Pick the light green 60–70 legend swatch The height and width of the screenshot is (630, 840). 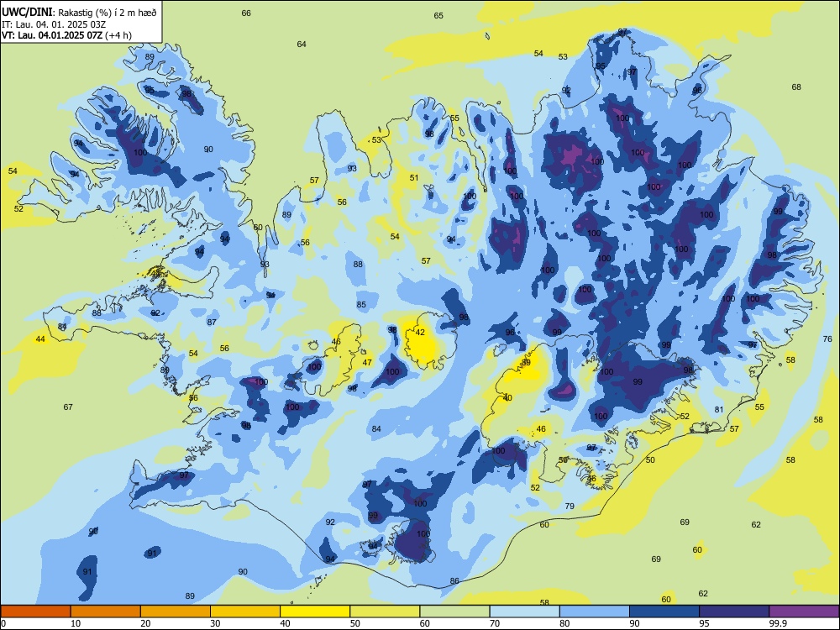click(x=454, y=612)
